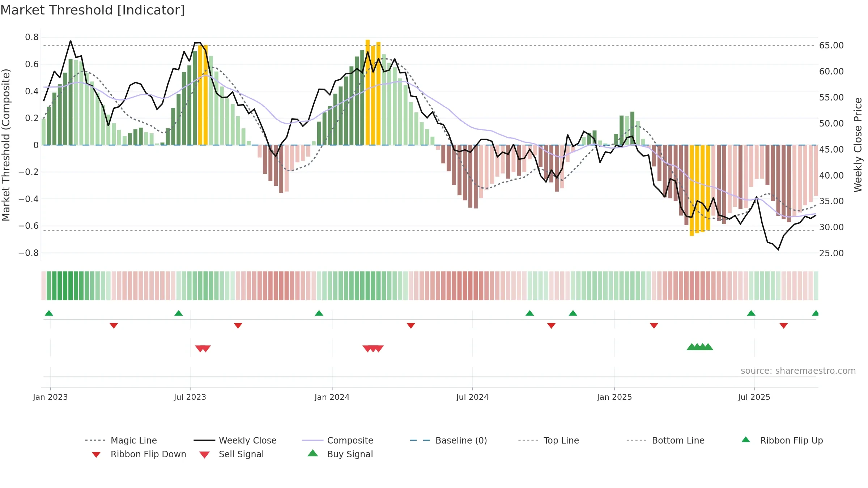Click the Weekly Close Price axis title
The height and width of the screenshot is (488, 868).
click(858, 145)
